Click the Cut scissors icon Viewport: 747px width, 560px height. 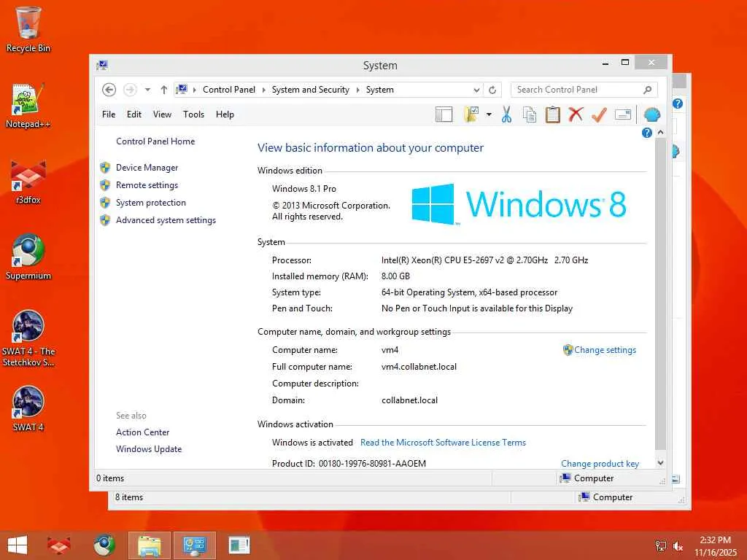click(506, 114)
